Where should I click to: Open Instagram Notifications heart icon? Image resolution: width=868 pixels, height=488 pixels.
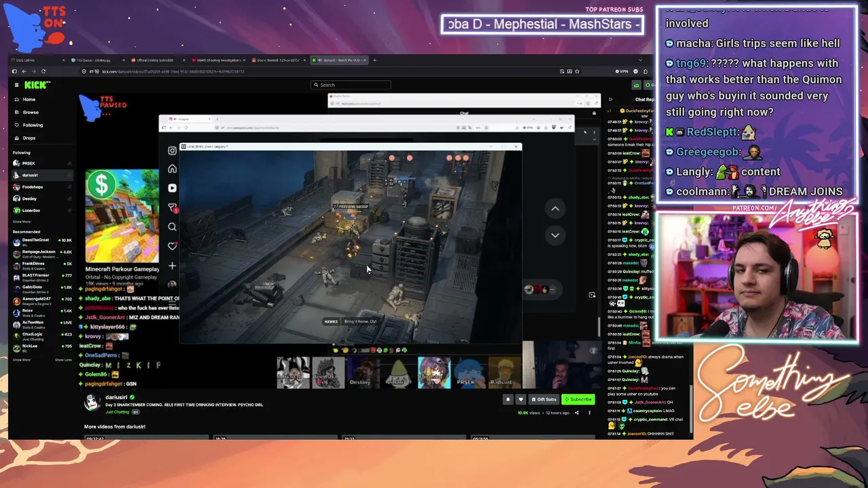pyautogui.click(x=172, y=246)
